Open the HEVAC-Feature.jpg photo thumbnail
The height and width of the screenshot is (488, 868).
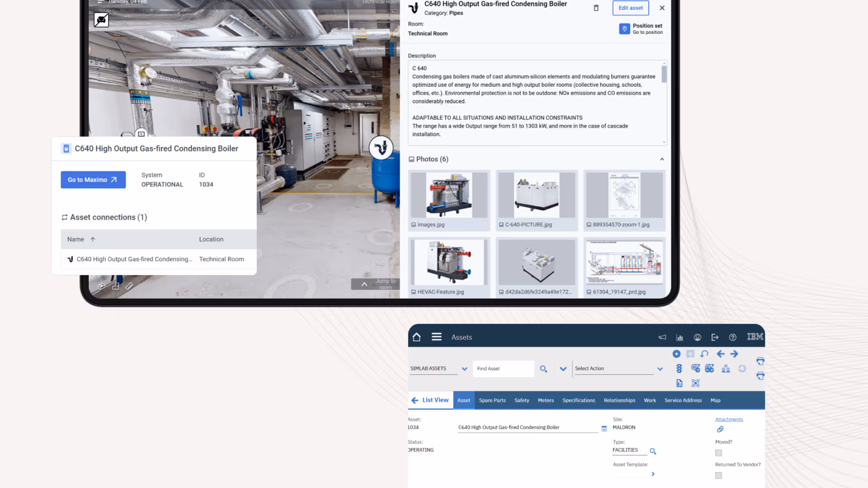point(449,263)
